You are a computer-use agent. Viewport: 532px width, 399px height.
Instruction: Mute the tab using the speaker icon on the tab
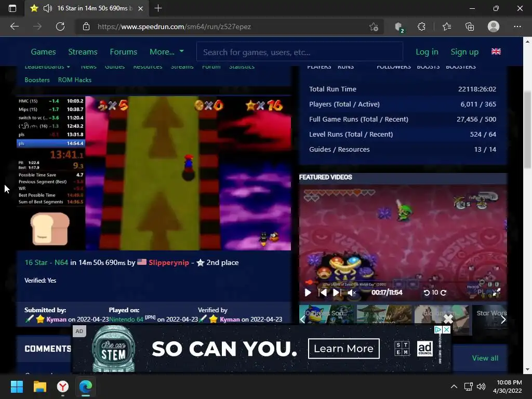click(48, 8)
